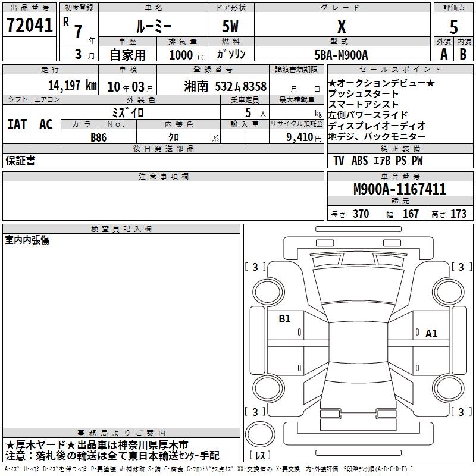Viewport: 476px width, 476px height.
Task: Select spare tire label レス
Action: click(260, 455)
